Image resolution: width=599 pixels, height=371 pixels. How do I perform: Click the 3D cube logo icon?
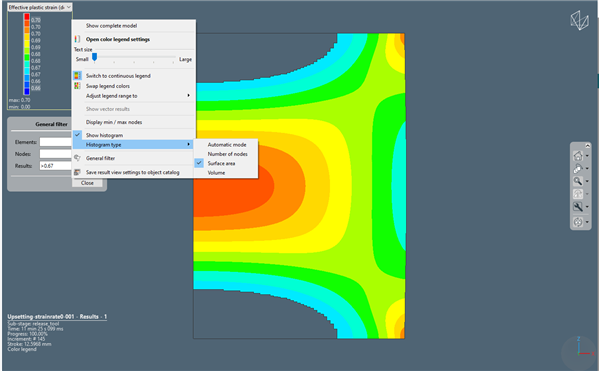(580, 20)
